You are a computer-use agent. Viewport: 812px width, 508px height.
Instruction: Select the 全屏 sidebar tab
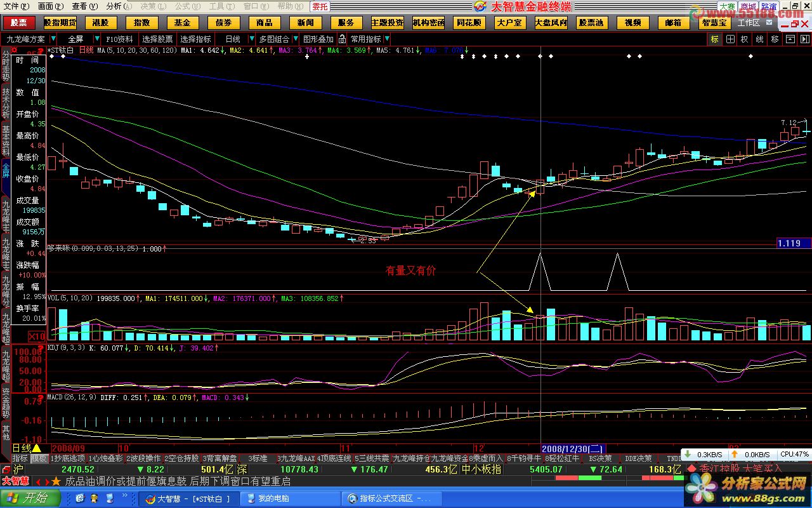pyautogui.click(x=5, y=171)
